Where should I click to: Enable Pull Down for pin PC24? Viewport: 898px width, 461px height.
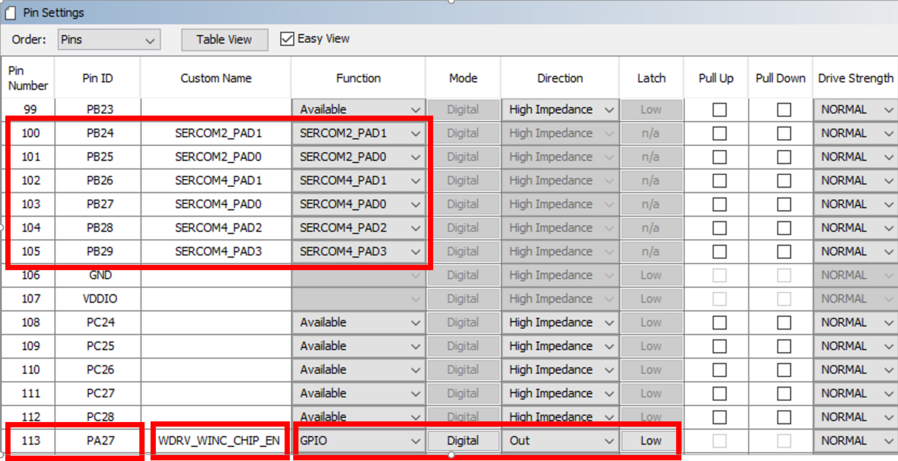pyautogui.click(x=784, y=323)
